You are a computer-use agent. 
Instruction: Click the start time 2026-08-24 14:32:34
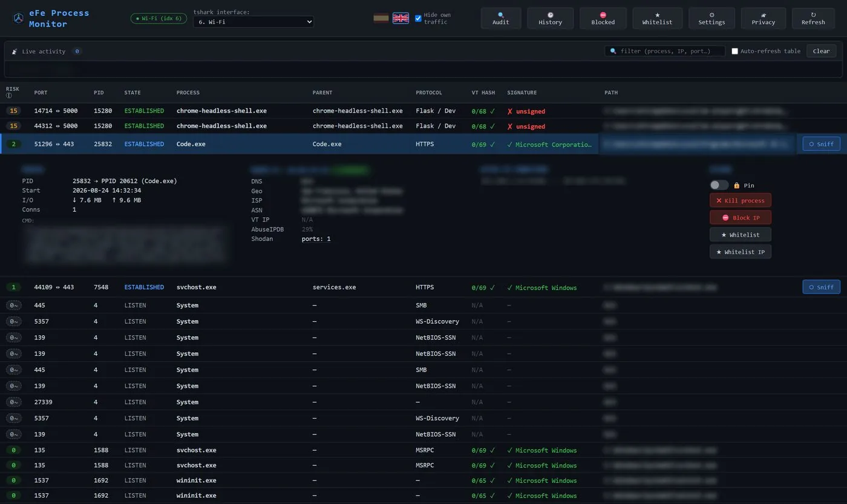point(106,191)
